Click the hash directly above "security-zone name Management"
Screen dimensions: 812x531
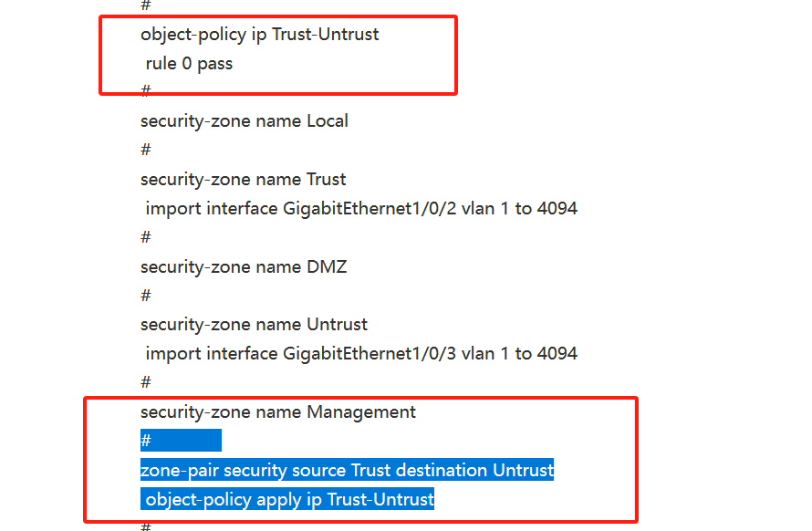pyautogui.click(x=146, y=382)
